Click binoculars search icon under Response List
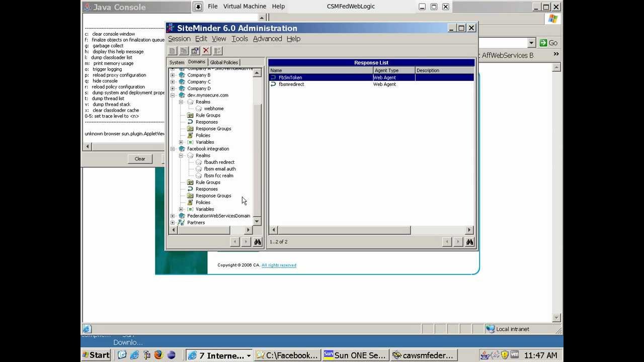This screenshot has height=362, width=644. (x=469, y=242)
